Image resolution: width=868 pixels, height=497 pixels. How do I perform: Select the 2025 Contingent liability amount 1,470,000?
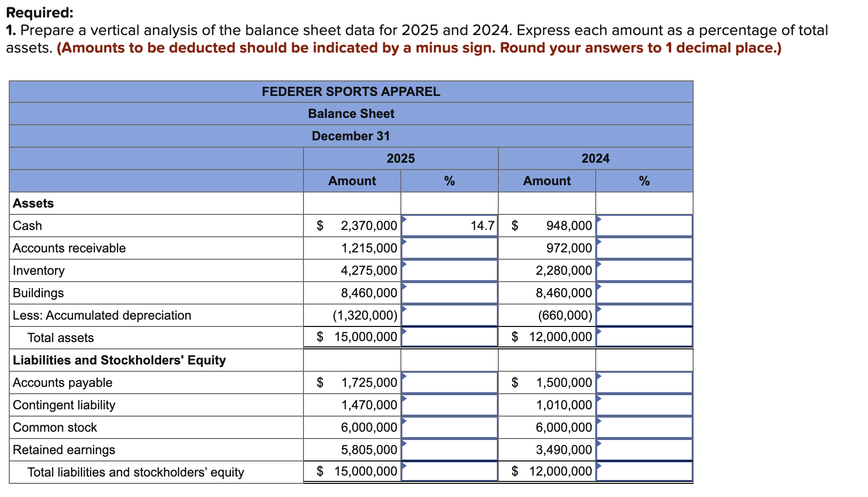(369, 405)
